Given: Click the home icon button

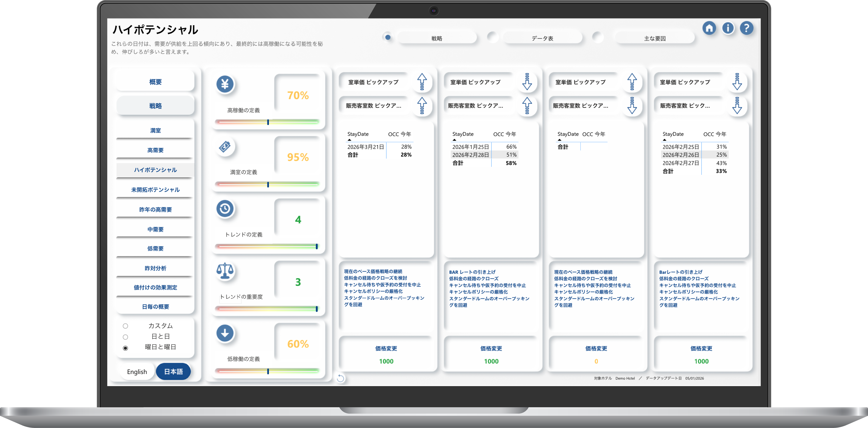Looking at the screenshot, I should (x=709, y=28).
